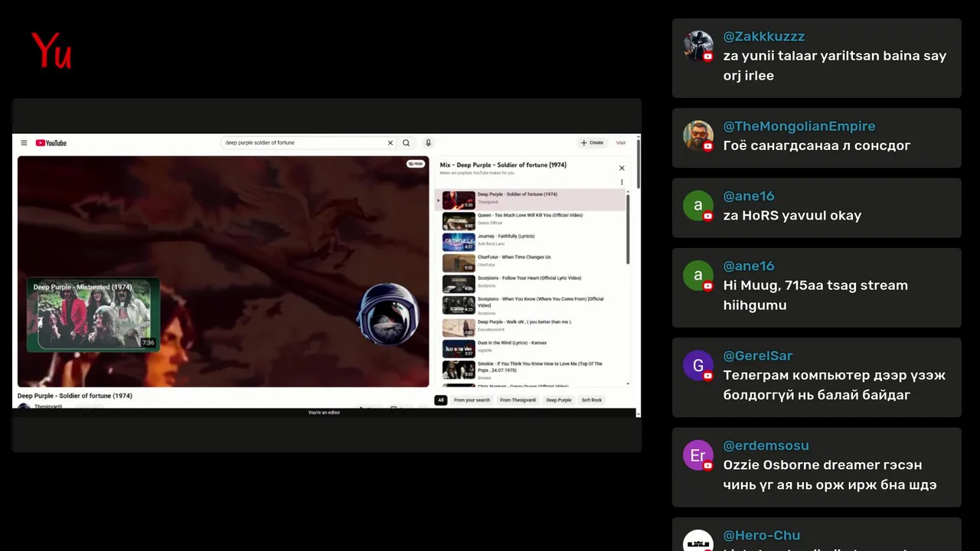Open the account avatar in YouTube header
Screen dimensions: 980x551
621,143
